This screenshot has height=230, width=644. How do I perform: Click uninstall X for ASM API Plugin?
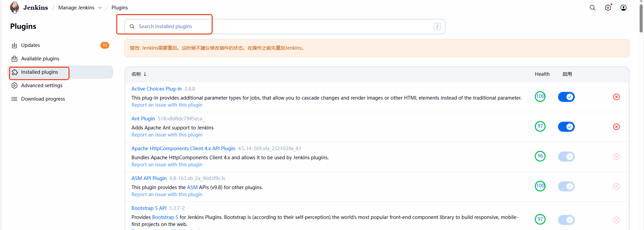[x=616, y=186]
